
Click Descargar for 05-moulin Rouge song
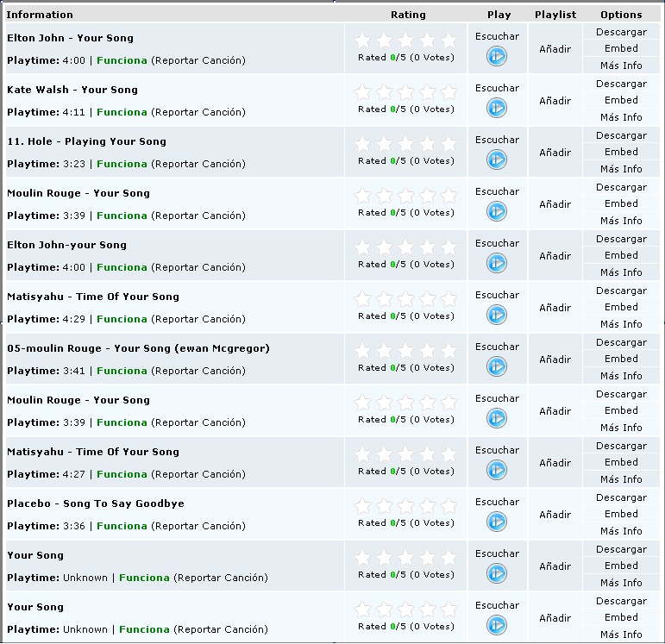(621, 342)
